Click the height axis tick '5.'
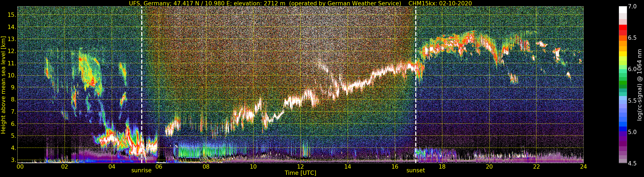Viewport: 644px width, 177px height. click(13, 136)
